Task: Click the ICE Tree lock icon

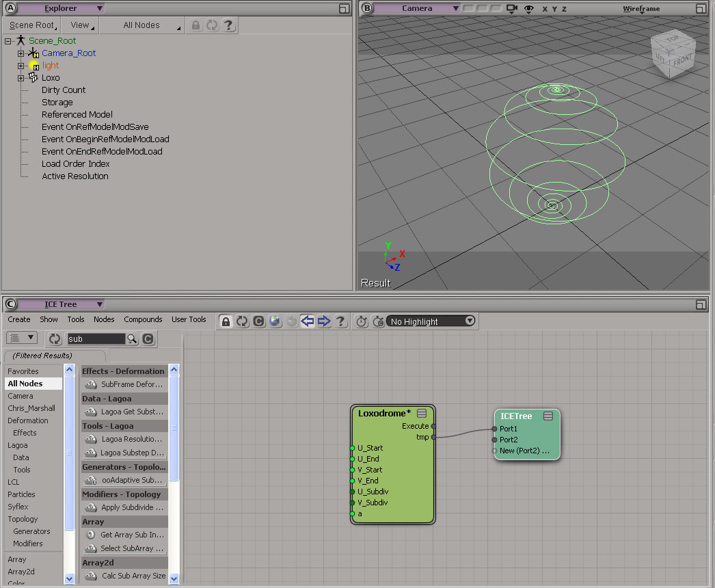Action: click(x=226, y=321)
